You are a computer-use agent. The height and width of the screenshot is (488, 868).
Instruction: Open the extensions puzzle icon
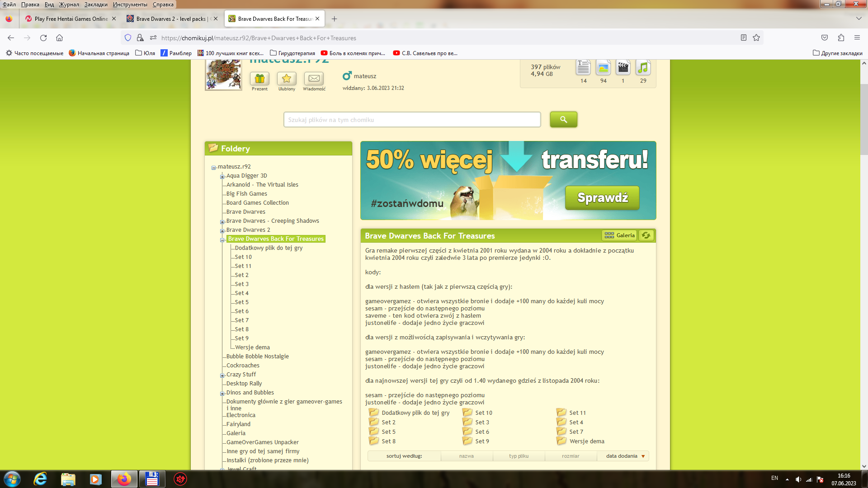(x=841, y=38)
